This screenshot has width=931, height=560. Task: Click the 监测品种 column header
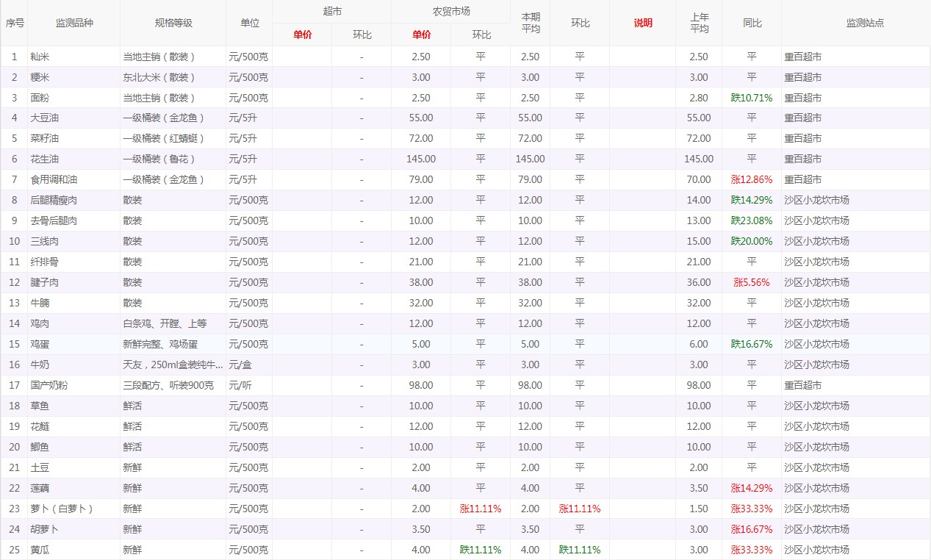tap(74, 23)
